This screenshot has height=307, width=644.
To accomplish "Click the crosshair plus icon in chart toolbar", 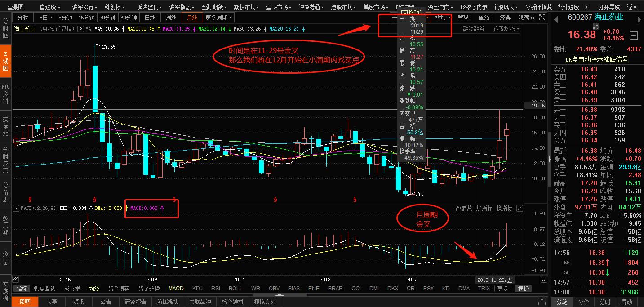I will click(394, 18).
